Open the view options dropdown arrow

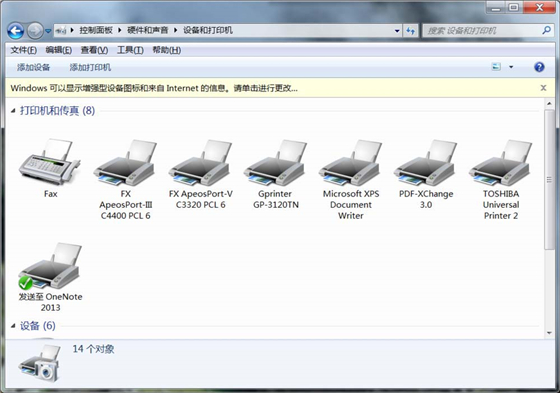click(511, 67)
